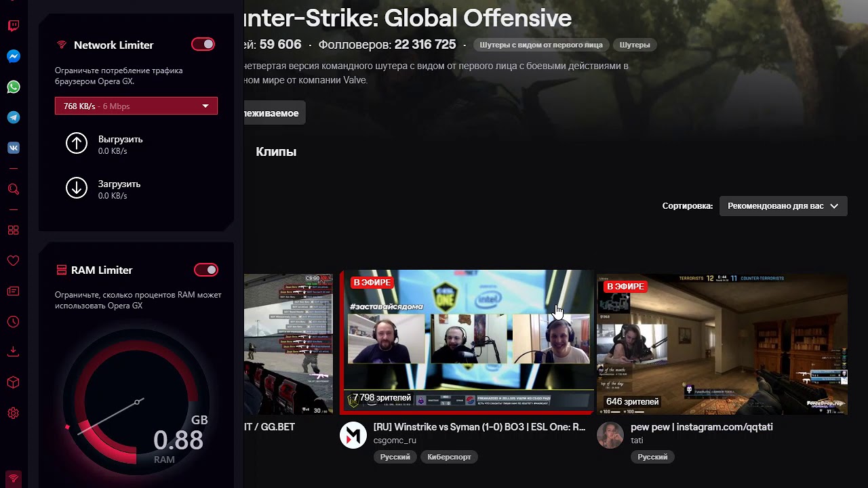The image size is (868, 488).
Task: Open the pew pew stream thumbnail
Action: 722,344
